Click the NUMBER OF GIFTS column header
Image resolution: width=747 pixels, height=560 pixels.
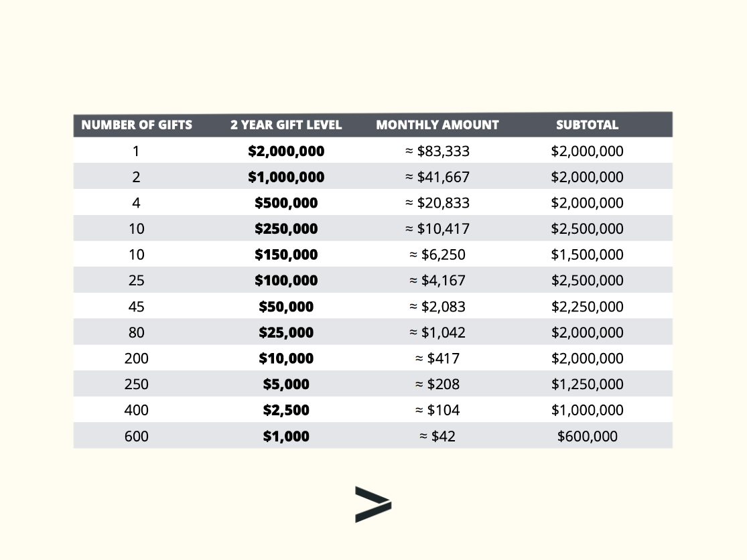(x=137, y=125)
